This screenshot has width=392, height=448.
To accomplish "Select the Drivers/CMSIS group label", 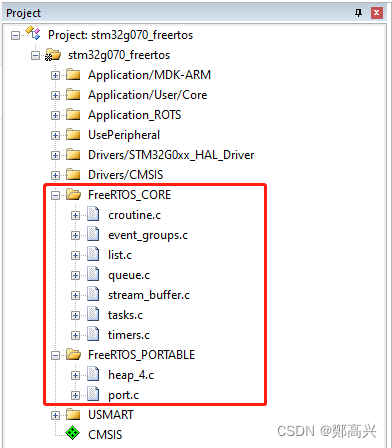I will tap(126, 175).
